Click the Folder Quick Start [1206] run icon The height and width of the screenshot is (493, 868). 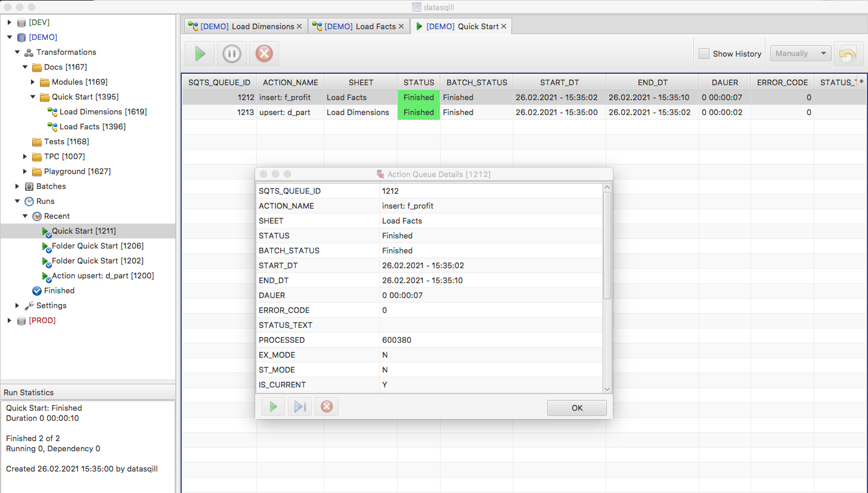tap(46, 246)
